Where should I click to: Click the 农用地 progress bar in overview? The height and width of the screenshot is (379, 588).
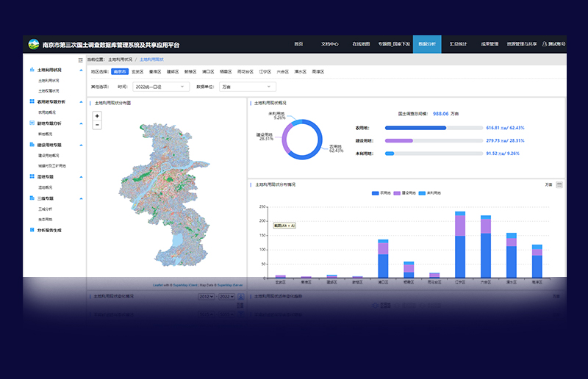coord(434,128)
